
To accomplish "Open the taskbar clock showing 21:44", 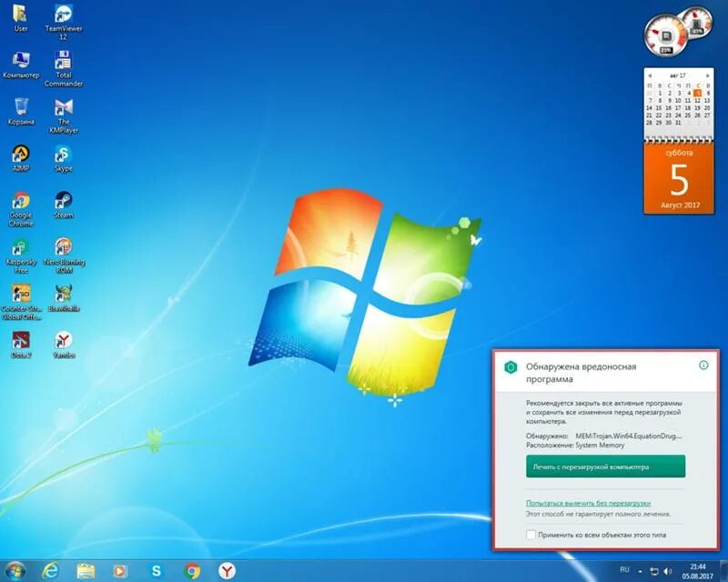I will coord(697,571).
